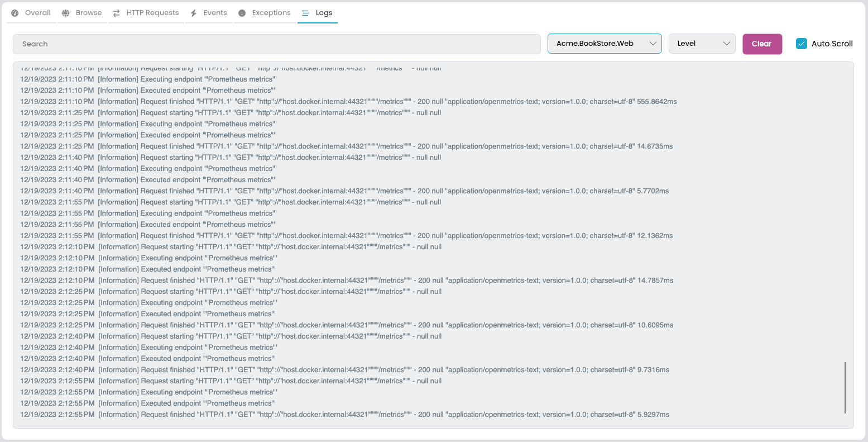Select the Events lightning bolt icon

click(193, 12)
